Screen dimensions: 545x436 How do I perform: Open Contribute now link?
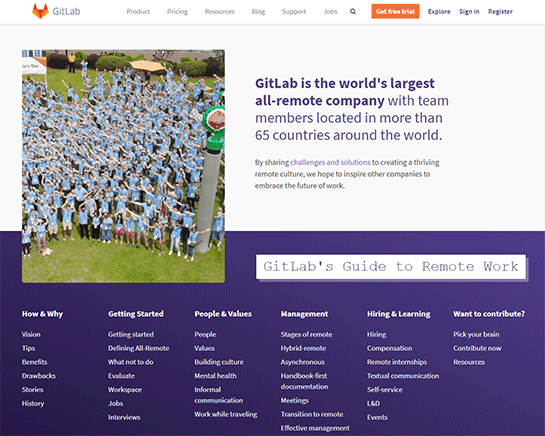pyautogui.click(x=477, y=348)
